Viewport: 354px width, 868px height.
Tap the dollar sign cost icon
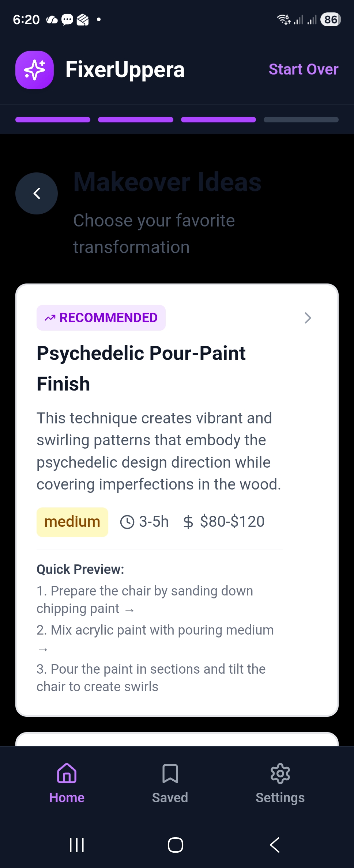[188, 522]
